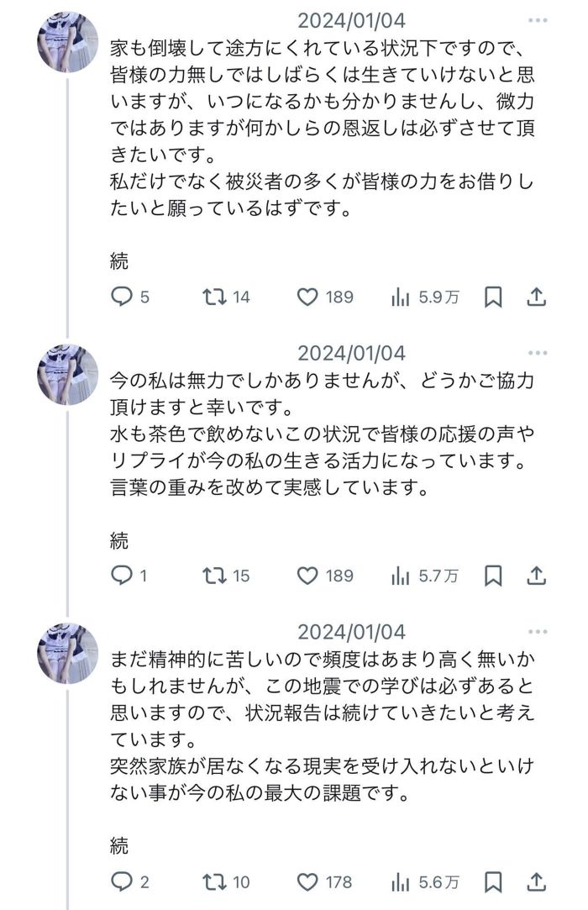Toggle the like heart on the second tweet
The width and height of the screenshot is (588, 910).
coord(307,576)
